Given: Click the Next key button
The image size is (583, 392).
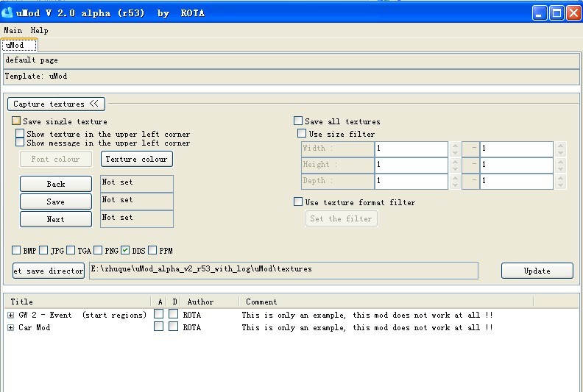Looking at the screenshot, I should click(x=56, y=219).
